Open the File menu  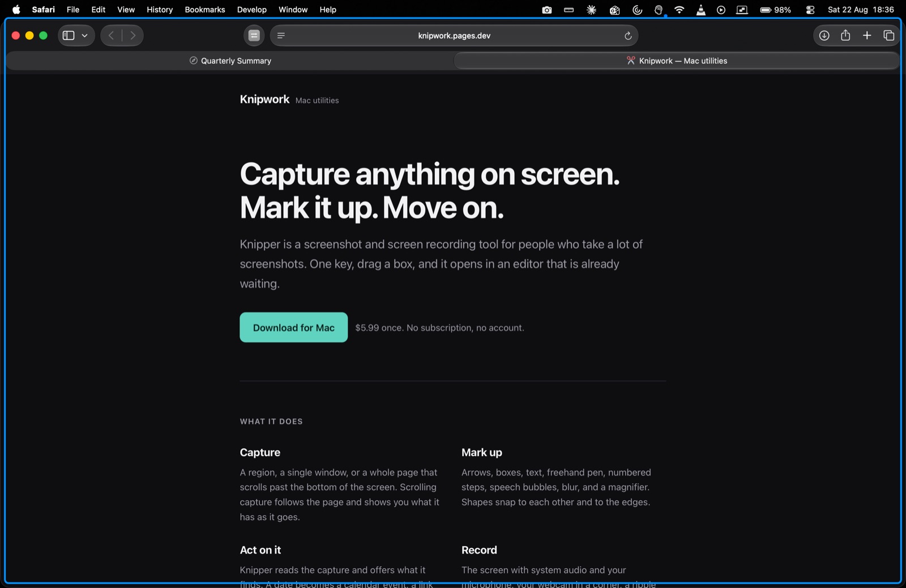[x=73, y=10]
